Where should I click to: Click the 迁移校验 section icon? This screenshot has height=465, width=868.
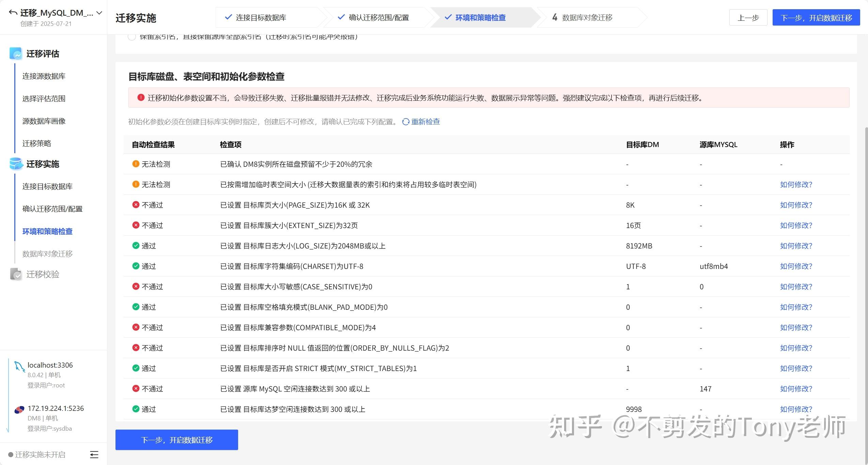click(x=16, y=274)
